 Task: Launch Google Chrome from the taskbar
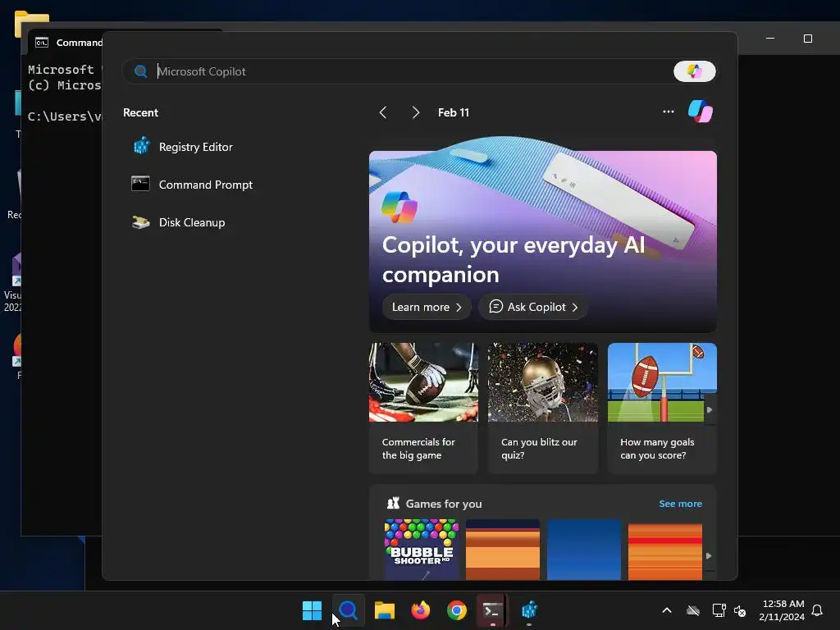click(457, 610)
